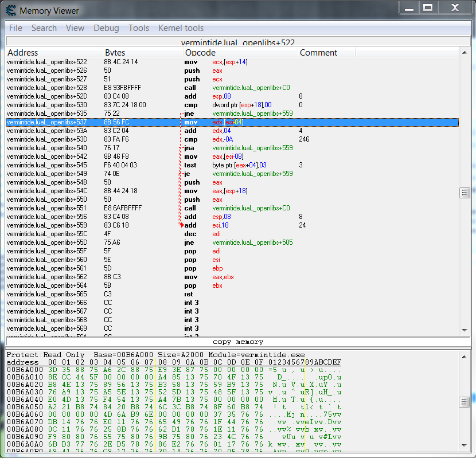Open the Kernel tools menu
Image resolution: width=476 pixels, height=458 pixels.
pos(181,28)
